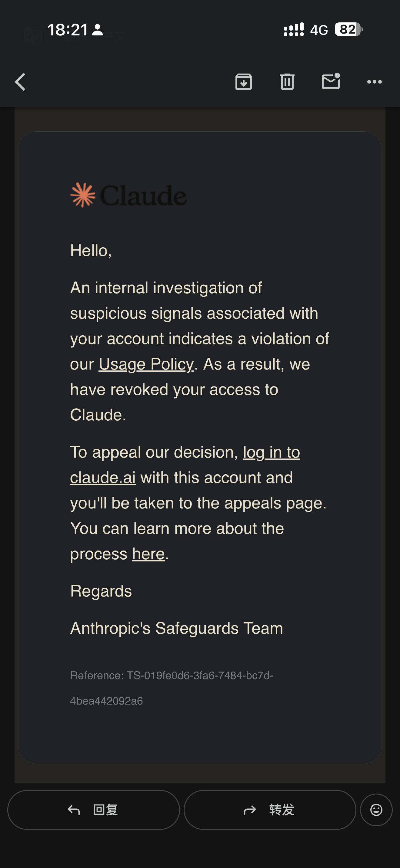Open the Usage Policy link
Viewport: 400px width, 868px height.
[x=146, y=364]
